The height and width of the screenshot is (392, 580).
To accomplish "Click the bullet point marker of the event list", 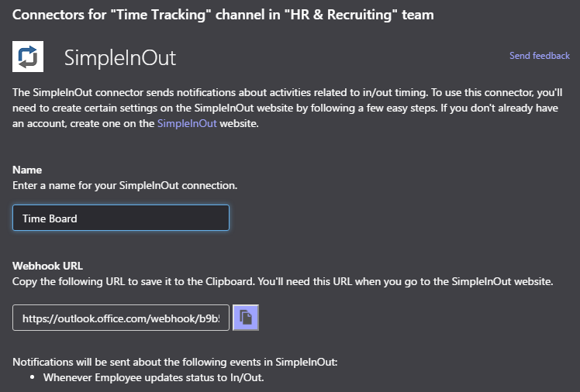I will (33, 377).
